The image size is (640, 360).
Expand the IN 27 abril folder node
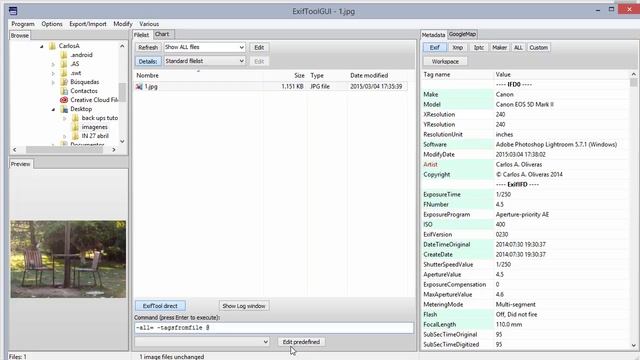pyautogui.click(x=64, y=136)
